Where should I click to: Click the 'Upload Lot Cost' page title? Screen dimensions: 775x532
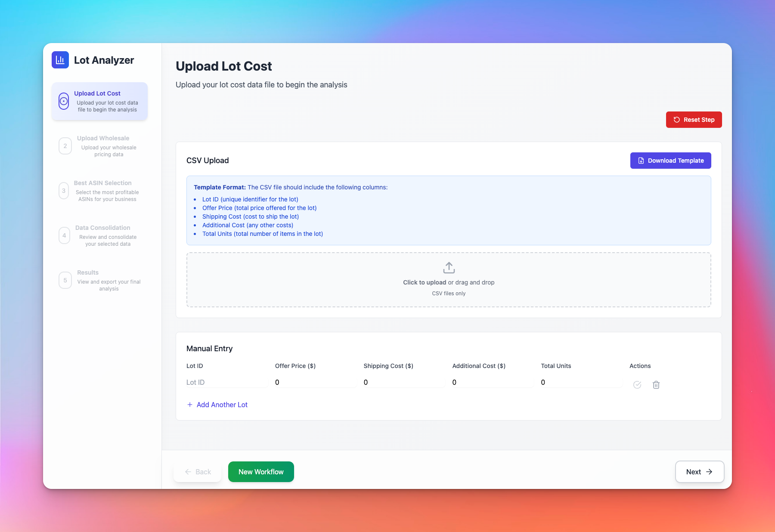click(224, 66)
